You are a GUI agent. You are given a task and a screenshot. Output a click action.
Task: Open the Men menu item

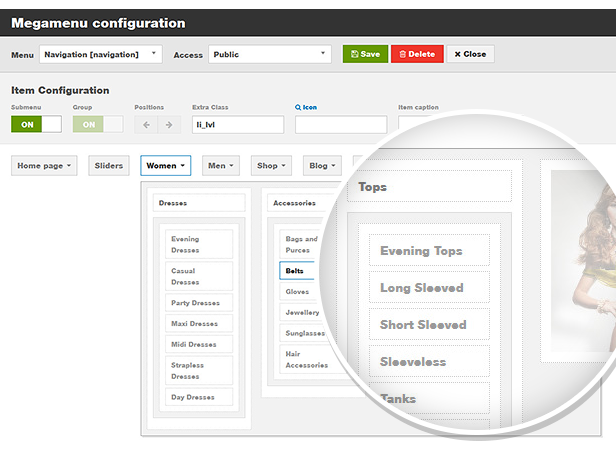tap(220, 166)
